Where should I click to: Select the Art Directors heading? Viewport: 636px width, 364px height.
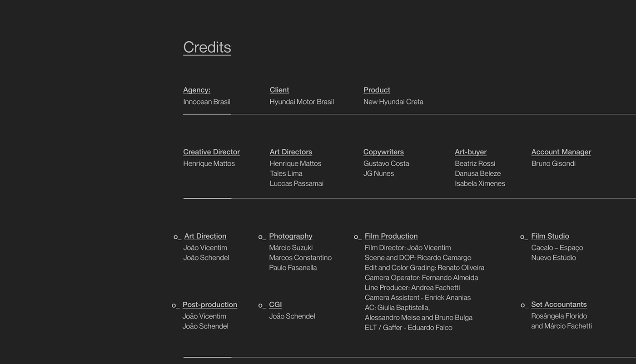(x=291, y=152)
